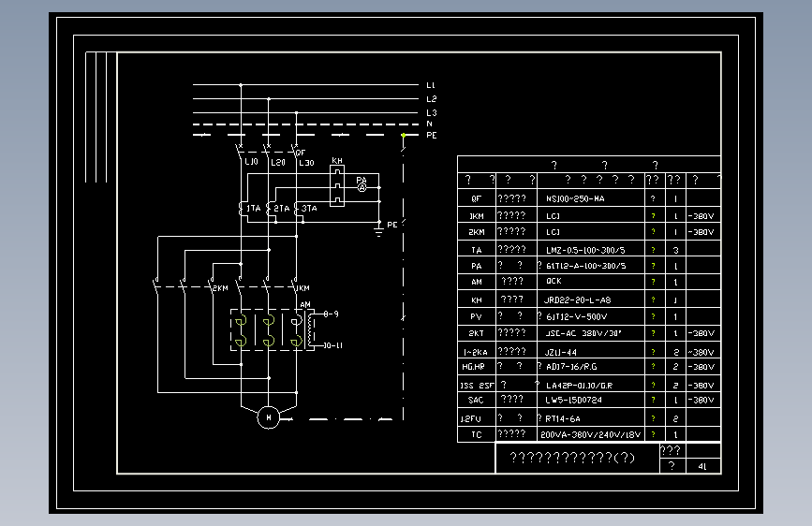Click 1KM cell in parts table
This screenshot has height=526, width=812.
(477, 216)
